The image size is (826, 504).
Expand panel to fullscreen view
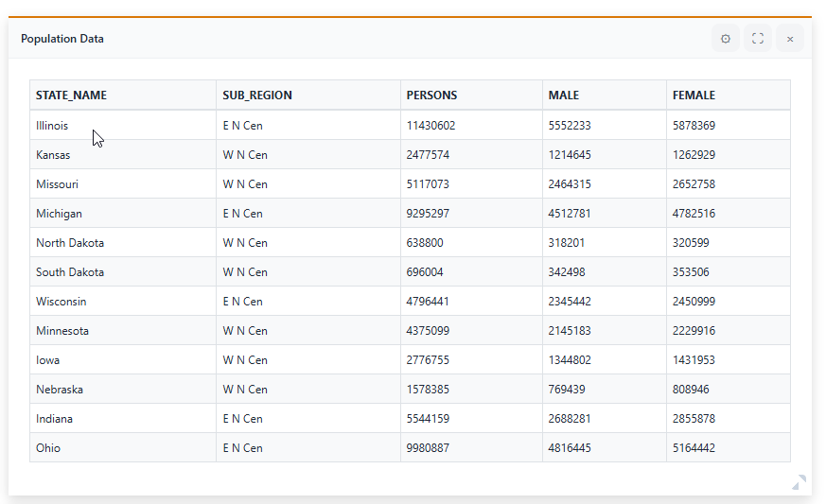758,39
